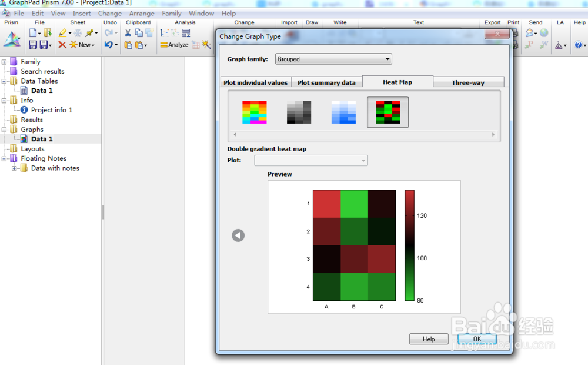
Task: Select the red-green double gradient thumbnail
Action: coord(387,112)
